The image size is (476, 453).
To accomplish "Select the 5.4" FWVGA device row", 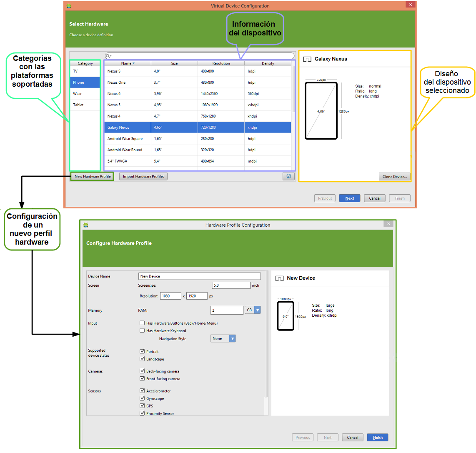I will [x=198, y=161].
